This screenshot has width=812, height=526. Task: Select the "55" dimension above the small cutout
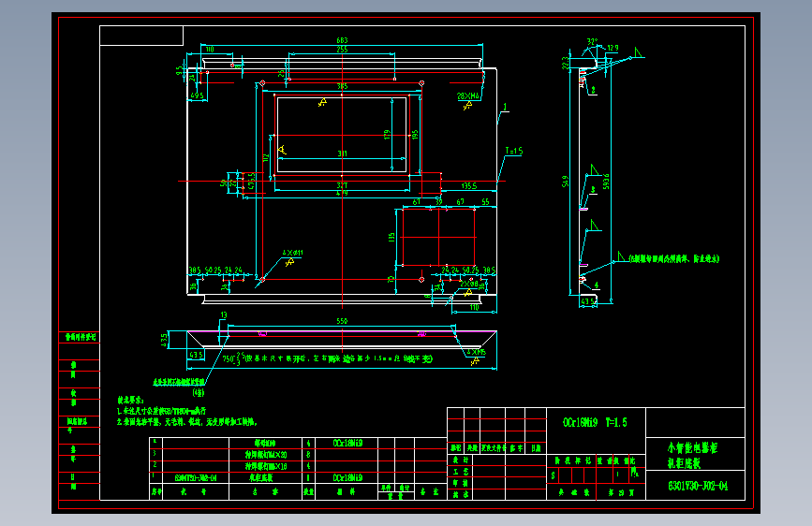tap(485, 202)
